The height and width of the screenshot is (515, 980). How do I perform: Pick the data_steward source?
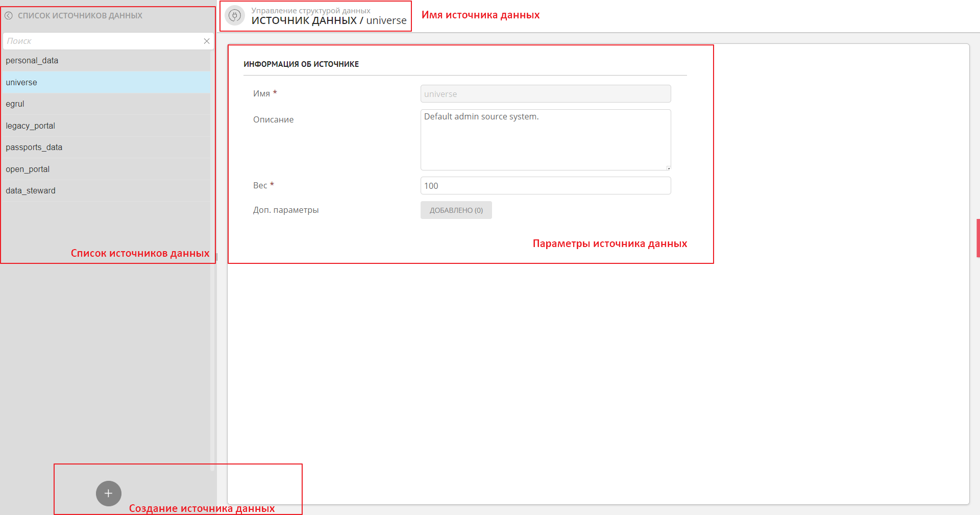pyautogui.click(x=31, y=191)
